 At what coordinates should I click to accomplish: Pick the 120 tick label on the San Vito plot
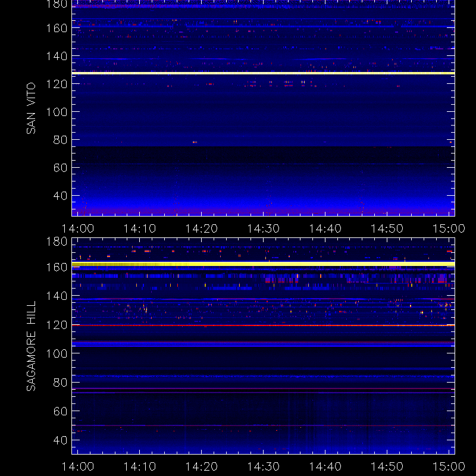point(57,84)
